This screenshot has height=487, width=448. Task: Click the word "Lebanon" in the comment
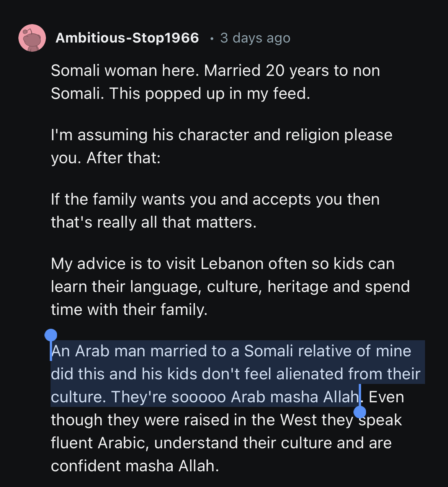coord(232,264)
